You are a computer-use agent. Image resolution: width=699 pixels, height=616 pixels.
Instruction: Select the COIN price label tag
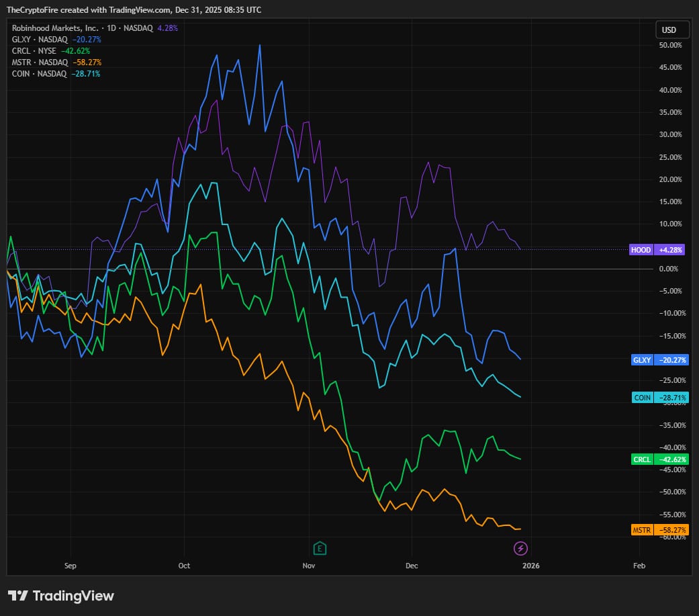(x=660, y=398)
